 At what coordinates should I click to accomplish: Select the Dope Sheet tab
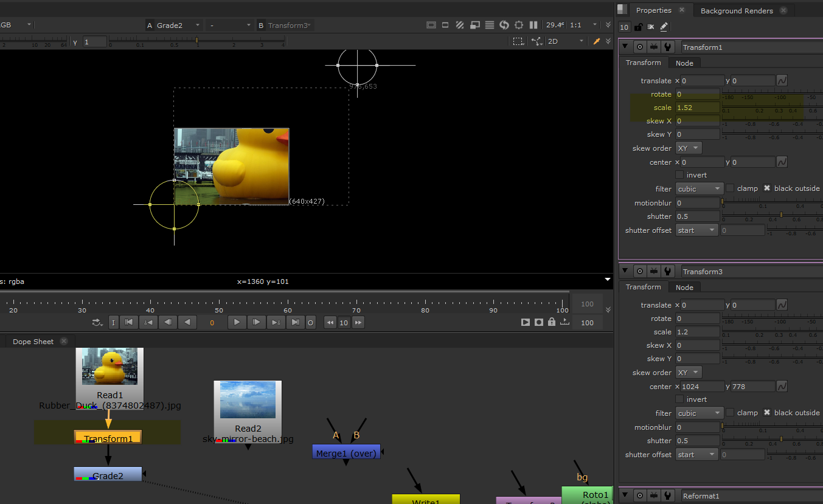point(33,342)
